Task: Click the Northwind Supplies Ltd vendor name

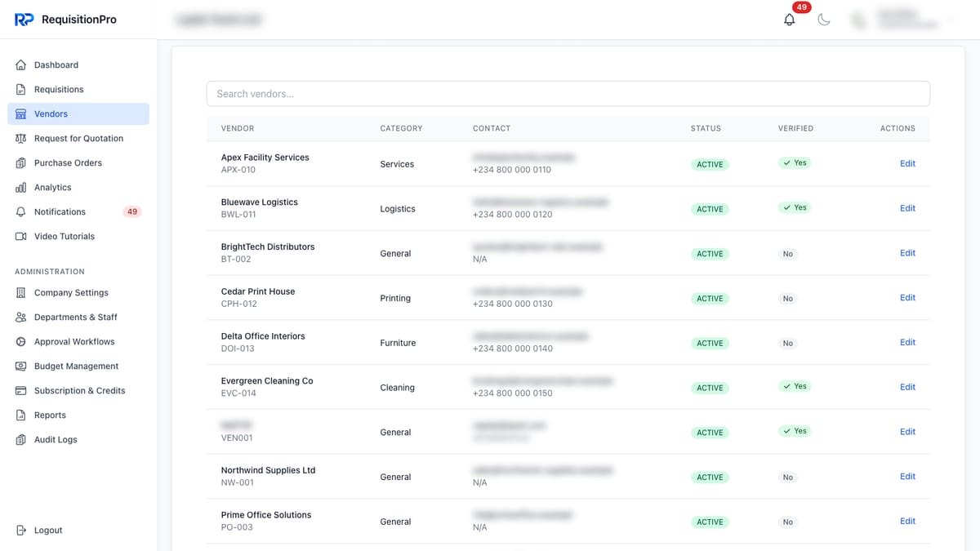Action: tap(268, 470)
